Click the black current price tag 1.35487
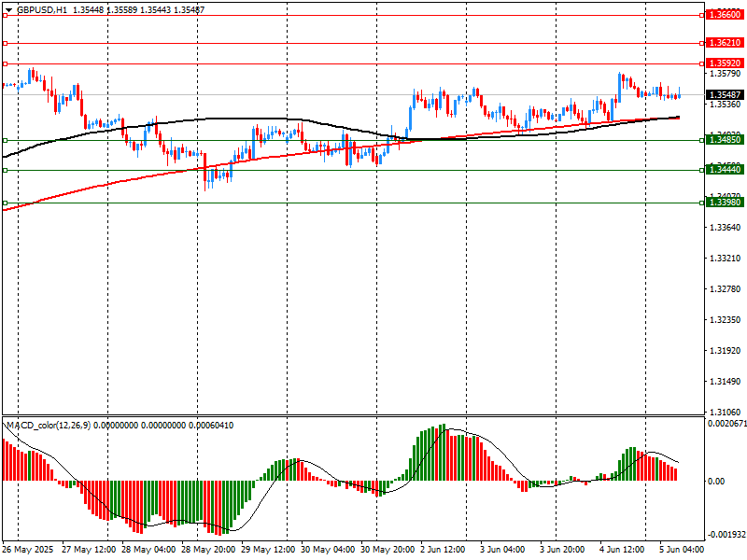 pos(725,95)
